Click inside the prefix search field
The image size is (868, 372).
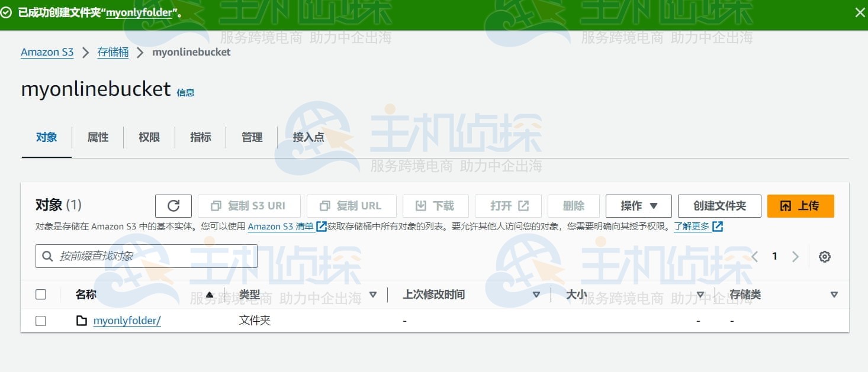[x=148, y=256]
